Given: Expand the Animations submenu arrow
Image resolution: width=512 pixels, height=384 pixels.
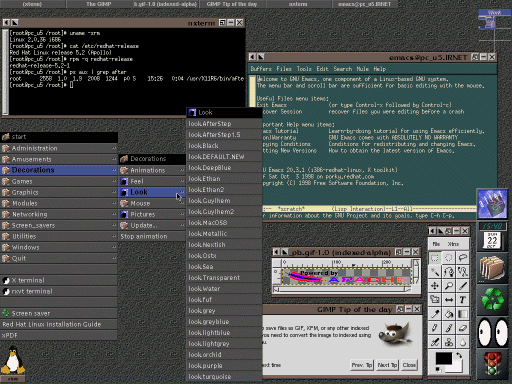Looking at the screenshot, I should coord(182,170).
